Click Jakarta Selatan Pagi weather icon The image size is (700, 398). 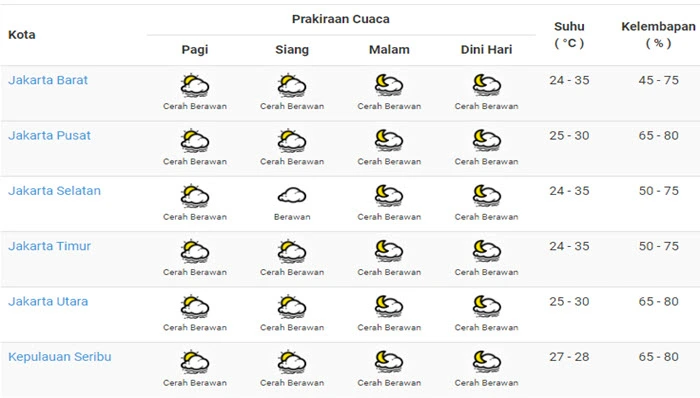(x=195, y=196)
